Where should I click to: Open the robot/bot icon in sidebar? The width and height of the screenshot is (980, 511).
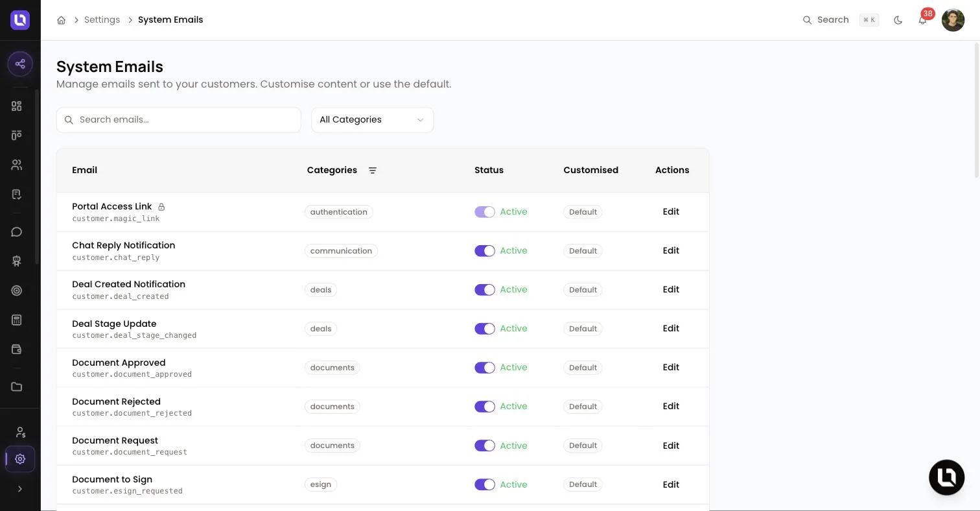coord(17,261)
